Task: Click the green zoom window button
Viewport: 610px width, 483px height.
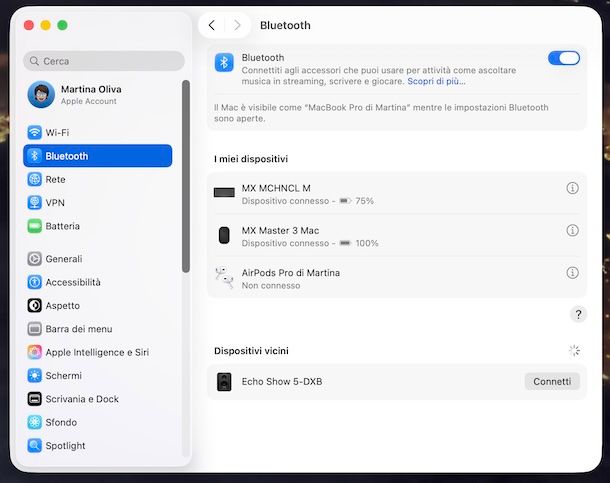Action: (x=62, y=25)
